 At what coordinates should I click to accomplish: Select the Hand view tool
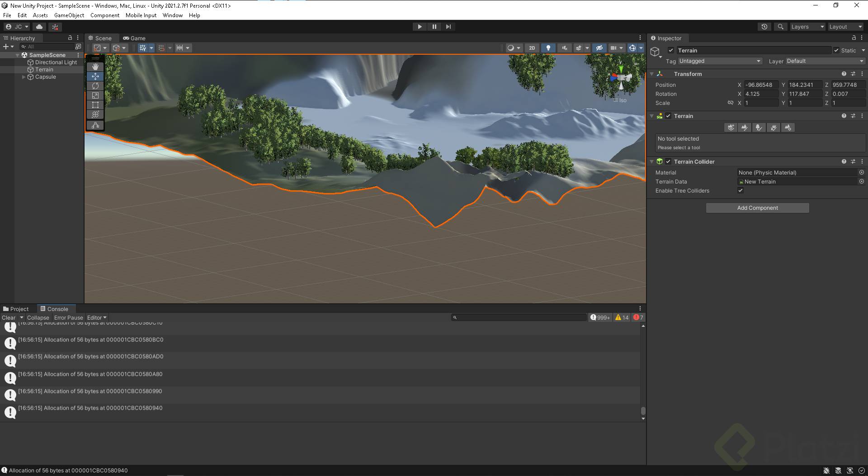click(x=95, y=67)
